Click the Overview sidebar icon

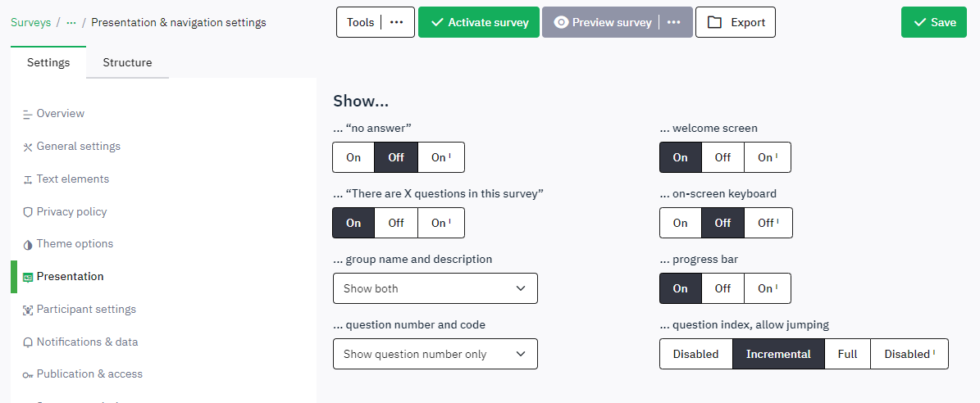[28, 114]
